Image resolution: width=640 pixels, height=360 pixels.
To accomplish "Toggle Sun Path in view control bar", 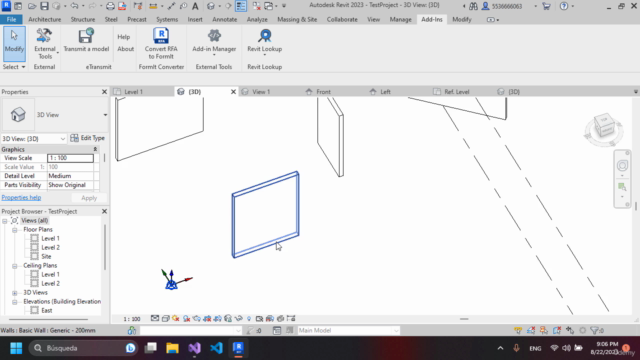I will [x=176, y=318].
